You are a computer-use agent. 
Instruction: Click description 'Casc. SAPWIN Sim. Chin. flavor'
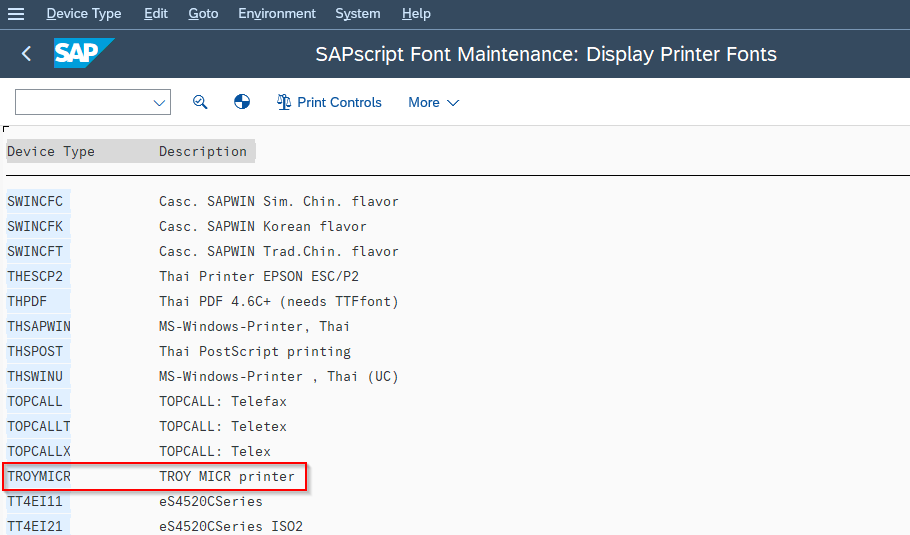[279, 201]
